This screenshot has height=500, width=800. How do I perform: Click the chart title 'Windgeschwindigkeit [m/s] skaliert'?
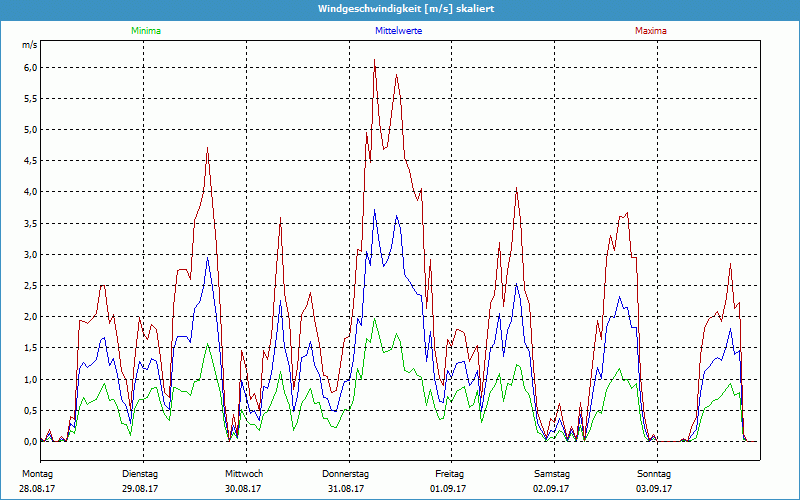(x=406, y=9)
